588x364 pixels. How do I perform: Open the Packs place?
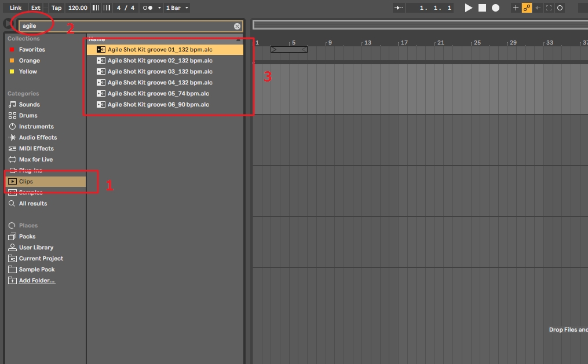point(27,236)
